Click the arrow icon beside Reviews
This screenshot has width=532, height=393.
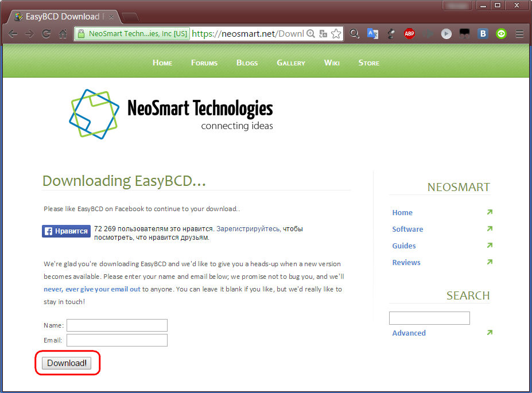point(490,262)
